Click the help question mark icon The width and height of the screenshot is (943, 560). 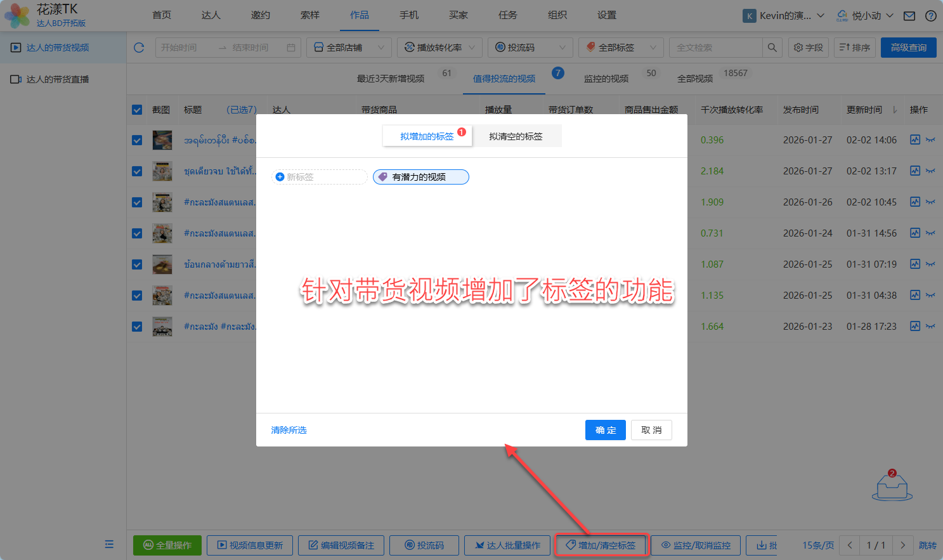[930, 16]
